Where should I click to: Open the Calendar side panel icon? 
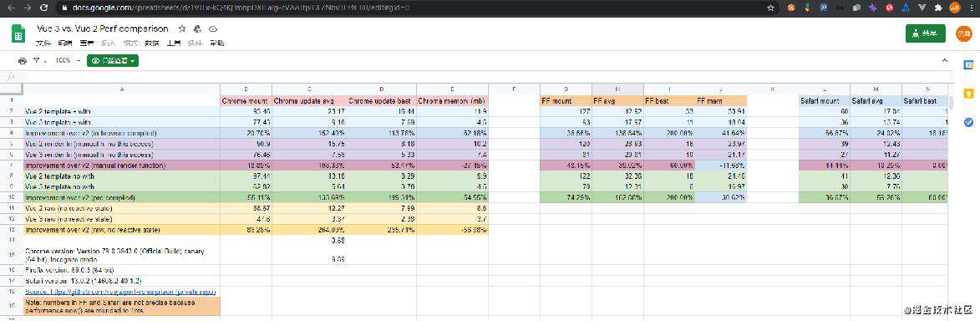coord(968,64)
